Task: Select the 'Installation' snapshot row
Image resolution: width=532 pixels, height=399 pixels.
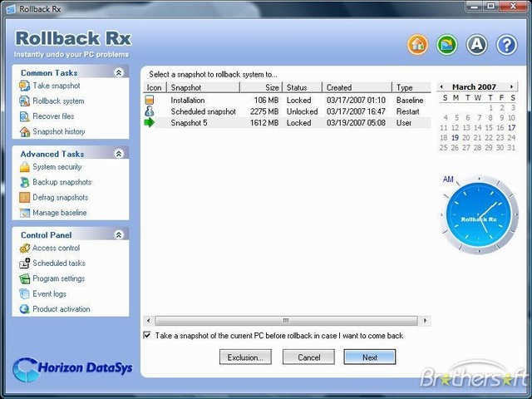Action: coord(287,100)
